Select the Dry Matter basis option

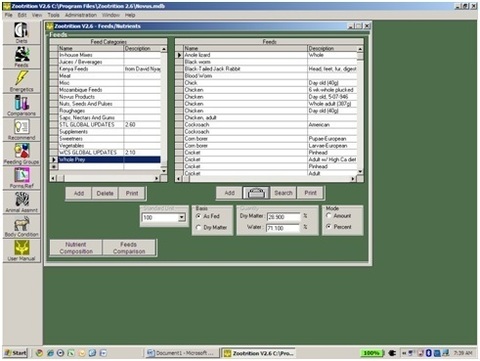click(199, 227)
